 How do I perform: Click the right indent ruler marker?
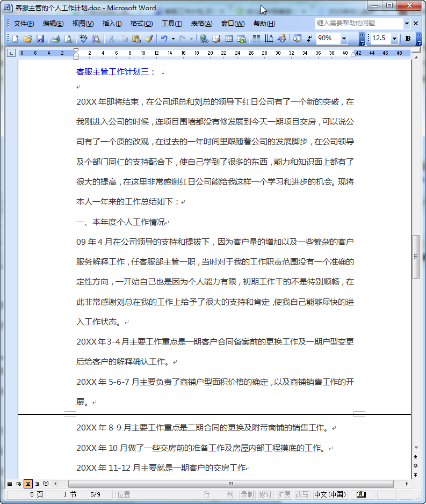coord(353,54)
